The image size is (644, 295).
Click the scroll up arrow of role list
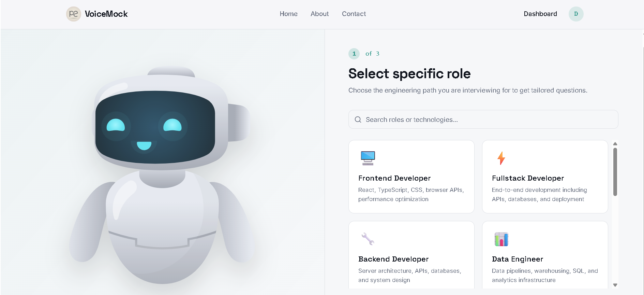[615, 144]
